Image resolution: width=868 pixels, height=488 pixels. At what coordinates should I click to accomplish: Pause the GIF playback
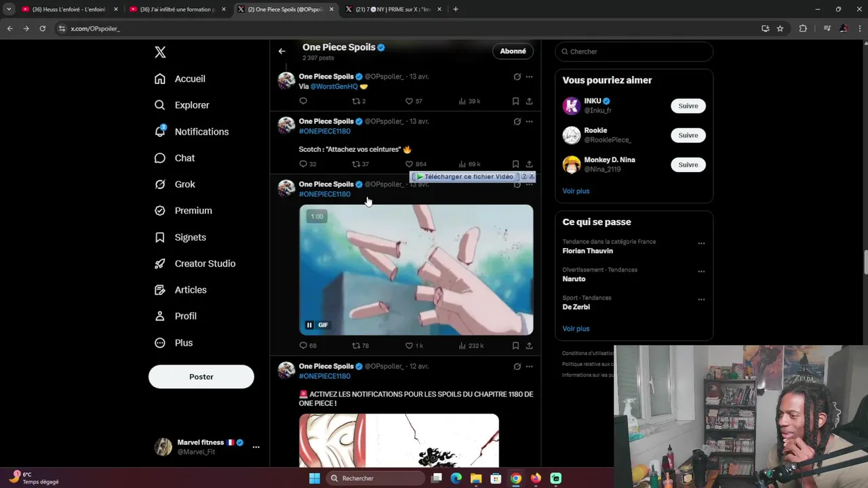(x=309, y=325)
